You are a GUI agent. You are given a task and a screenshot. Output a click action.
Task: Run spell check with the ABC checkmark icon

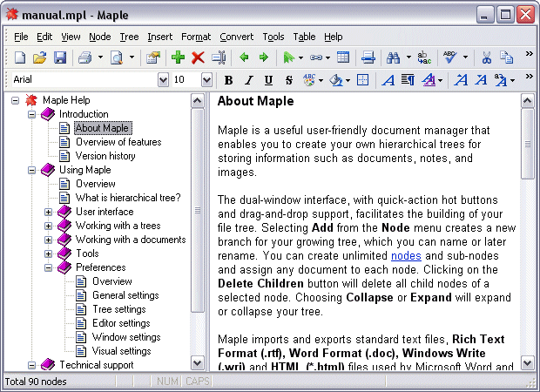pyautogui.click(x=449, y=57)
